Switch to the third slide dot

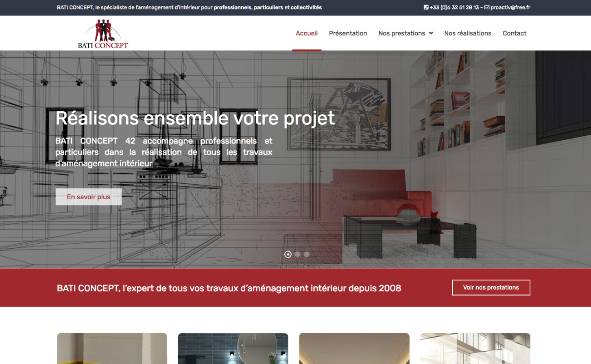click(307, 254)
